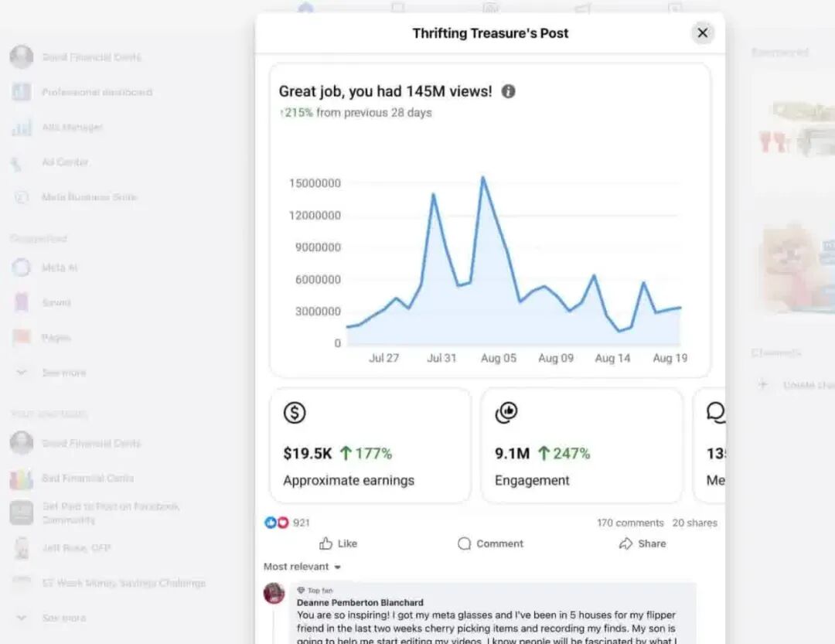This screenshot has height=644, width=835.
Task: Click the $19.5K earnings value
Action: pos(307,453)
